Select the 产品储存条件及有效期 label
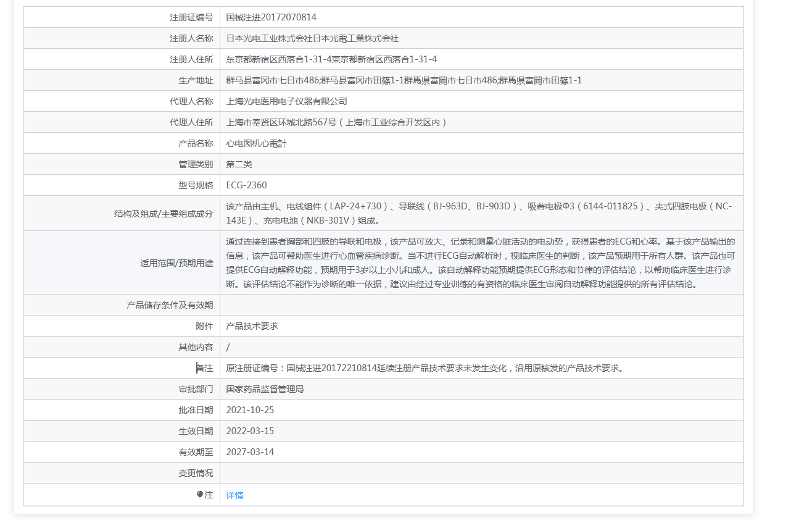Screen dimensions: 812x520 170,305
